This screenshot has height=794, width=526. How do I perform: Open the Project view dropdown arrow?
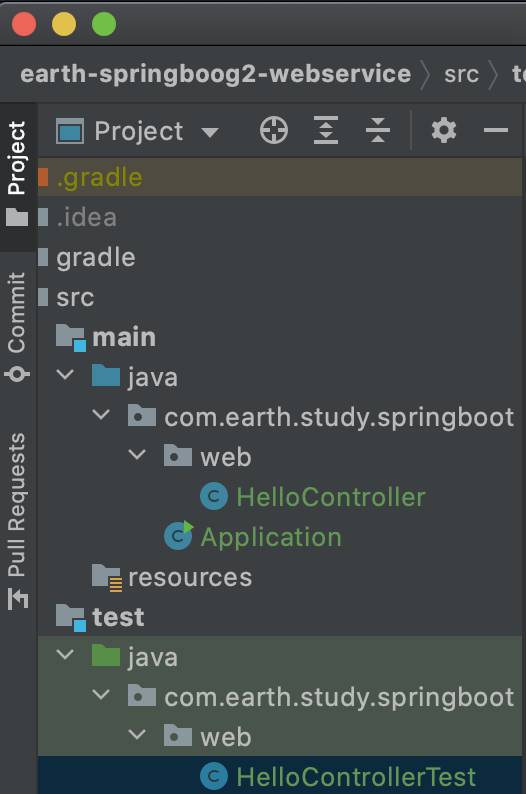210,133
